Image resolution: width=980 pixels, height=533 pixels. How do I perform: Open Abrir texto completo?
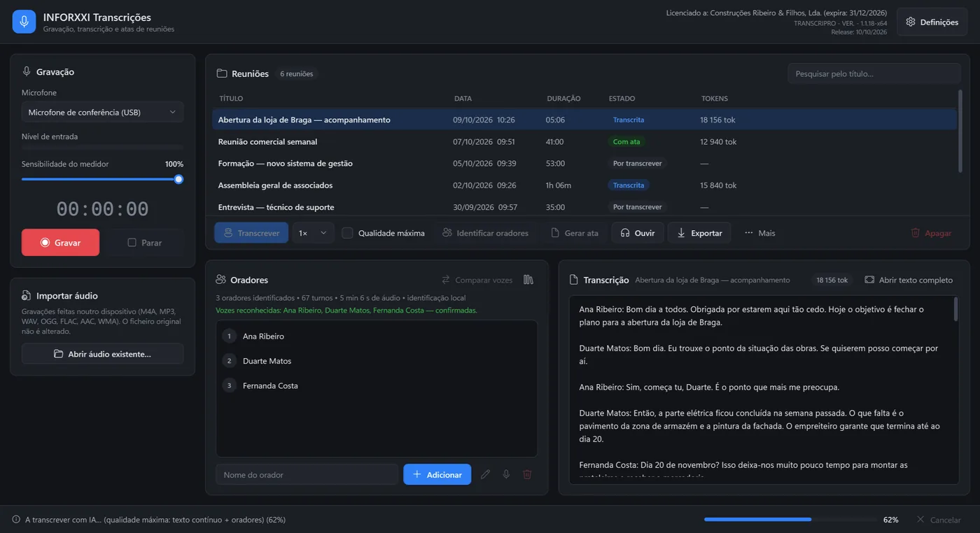909,280
